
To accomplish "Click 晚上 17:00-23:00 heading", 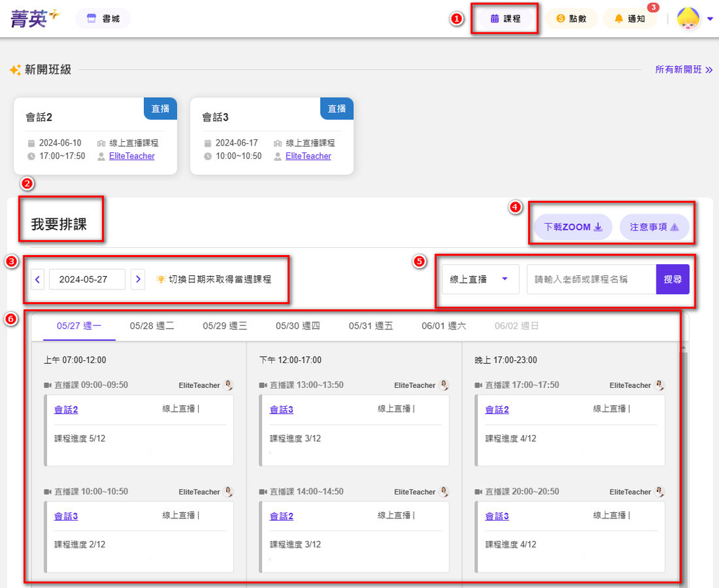I will (x=506, y=360).
